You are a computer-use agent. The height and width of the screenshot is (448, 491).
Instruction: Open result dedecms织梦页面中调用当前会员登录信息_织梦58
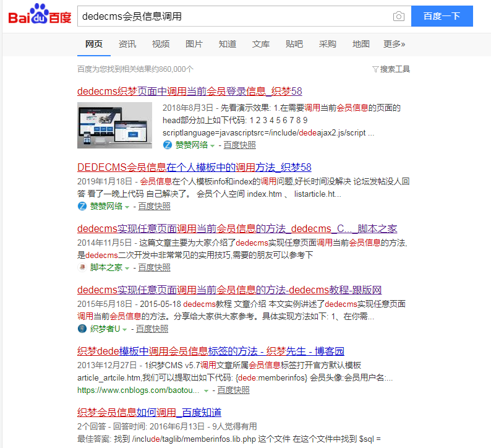(x=189, y=91)
